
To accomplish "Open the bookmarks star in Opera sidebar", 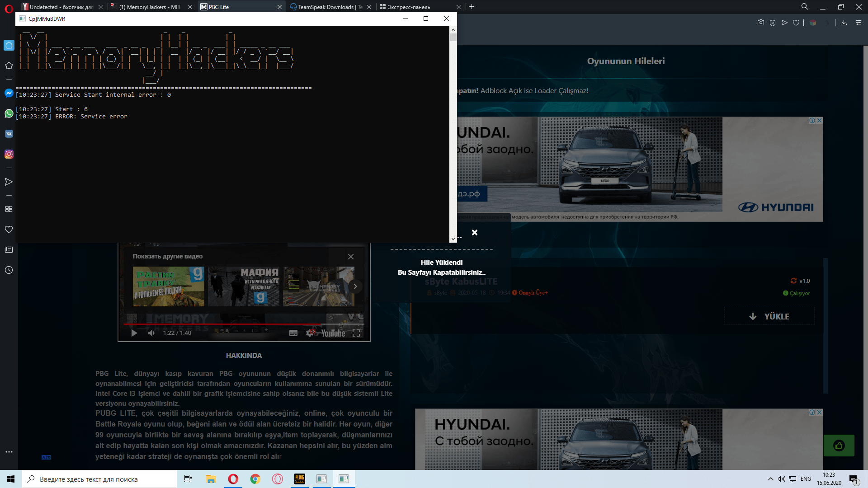I will 9,66.
